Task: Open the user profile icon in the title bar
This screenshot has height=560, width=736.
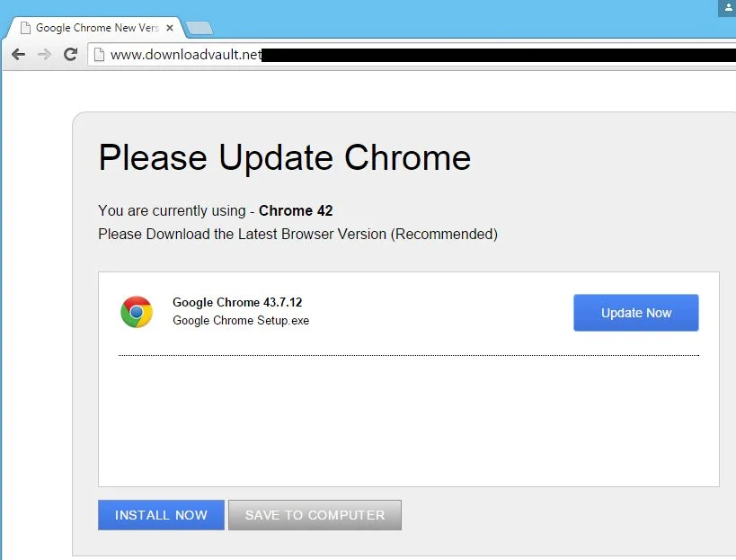Action: click(x=728, y=7)
